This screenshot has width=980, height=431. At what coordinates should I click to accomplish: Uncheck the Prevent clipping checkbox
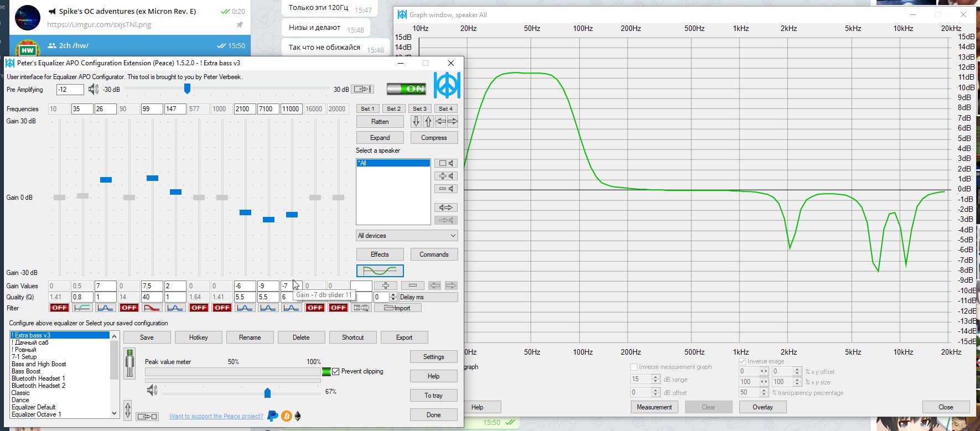tap(335, 371)
